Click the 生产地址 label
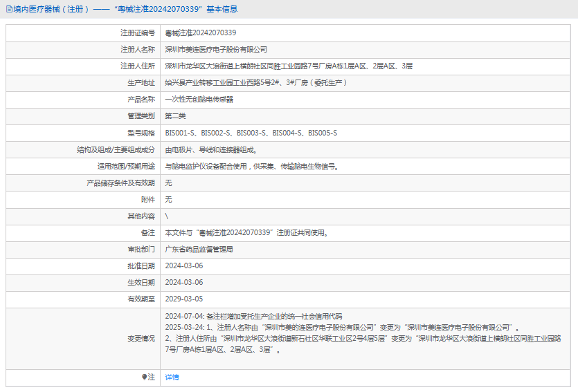Viewport: 578px width, 392px height. [141, 83]
